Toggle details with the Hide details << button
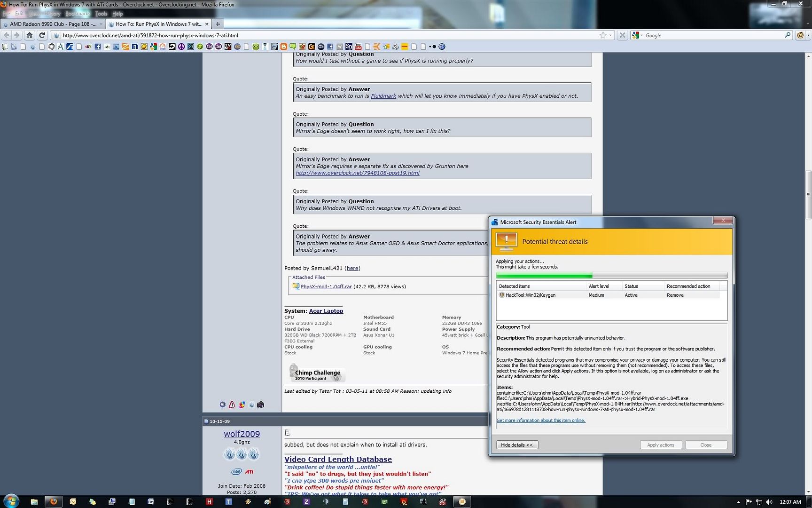This screenshot has height=508, width=812. pyautogui.click(x=516, y=444)
